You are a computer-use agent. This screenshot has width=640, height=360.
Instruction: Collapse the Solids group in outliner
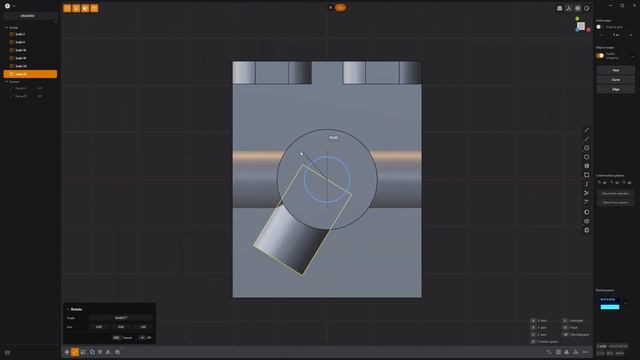[7, 28]
